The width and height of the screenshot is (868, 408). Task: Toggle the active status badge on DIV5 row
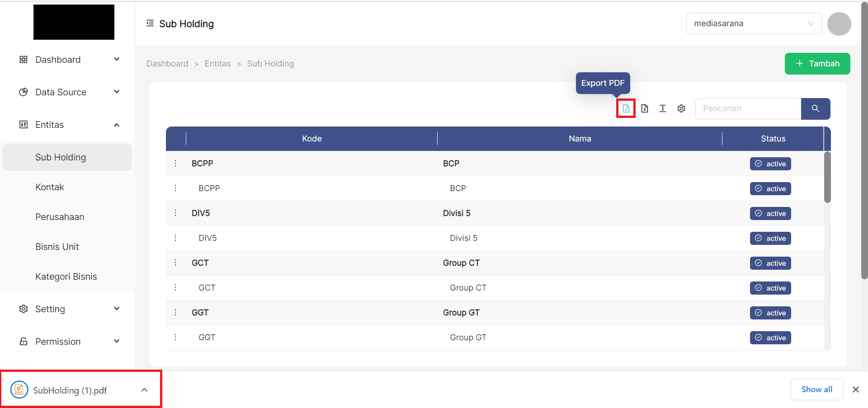tap(770, 213)
